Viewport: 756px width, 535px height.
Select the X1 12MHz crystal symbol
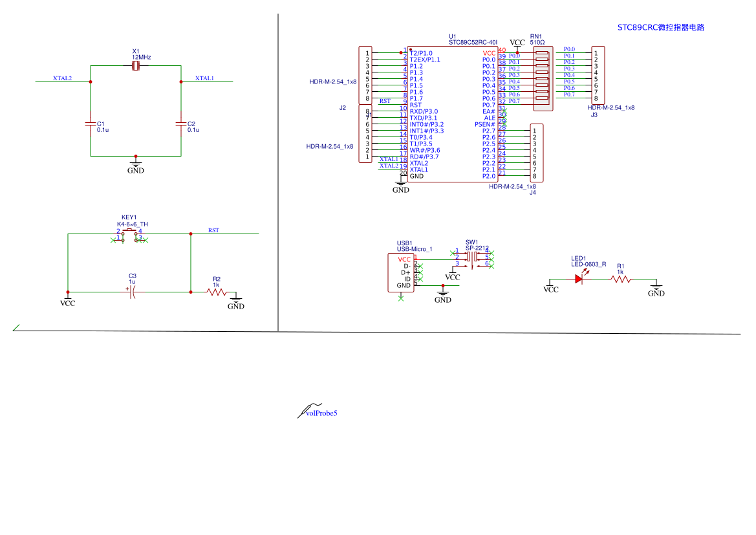pyautogui.click(x=136, y=65)
